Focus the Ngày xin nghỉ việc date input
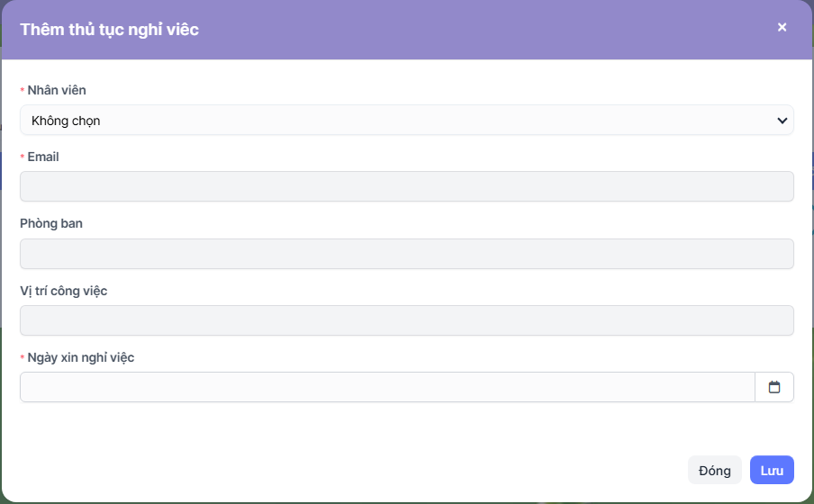 387,387
